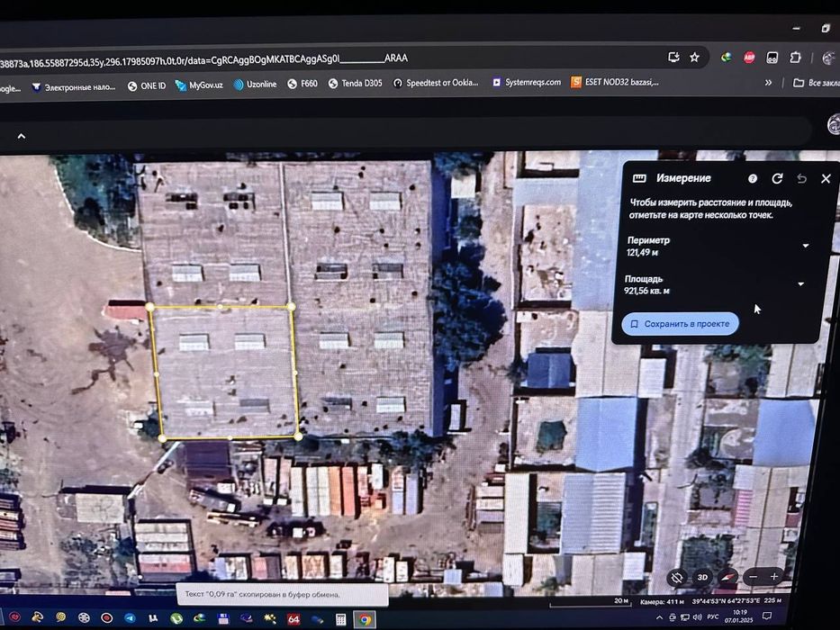Restart measurement with the refresh icon
Screen dimensions: 840x630
click(777, 178)
